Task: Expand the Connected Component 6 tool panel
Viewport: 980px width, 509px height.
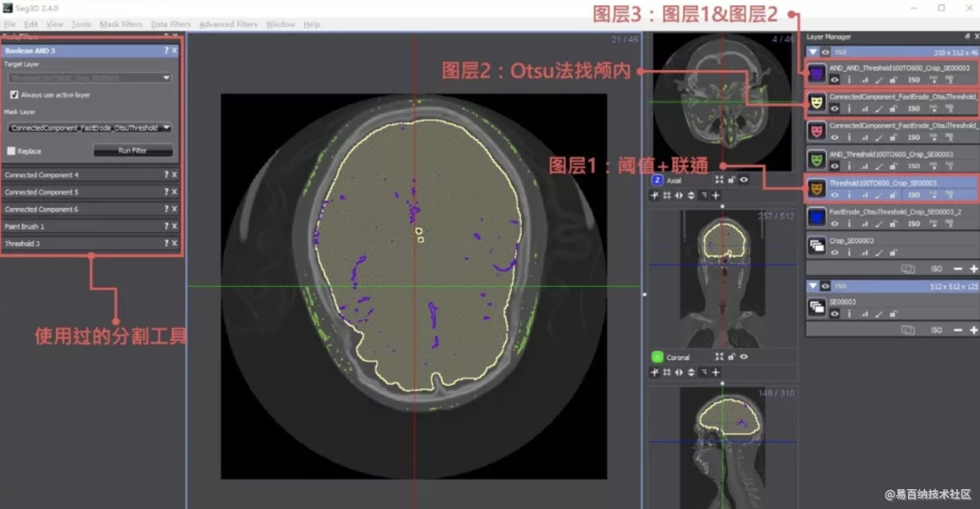Action: [42, 209]
